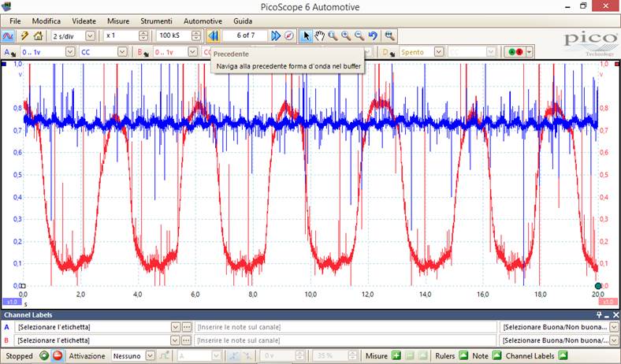Image resolution: width=621 pixels, height=364 pixels.
Task: Open ellipsis button for channel B label
Action: 187,340
